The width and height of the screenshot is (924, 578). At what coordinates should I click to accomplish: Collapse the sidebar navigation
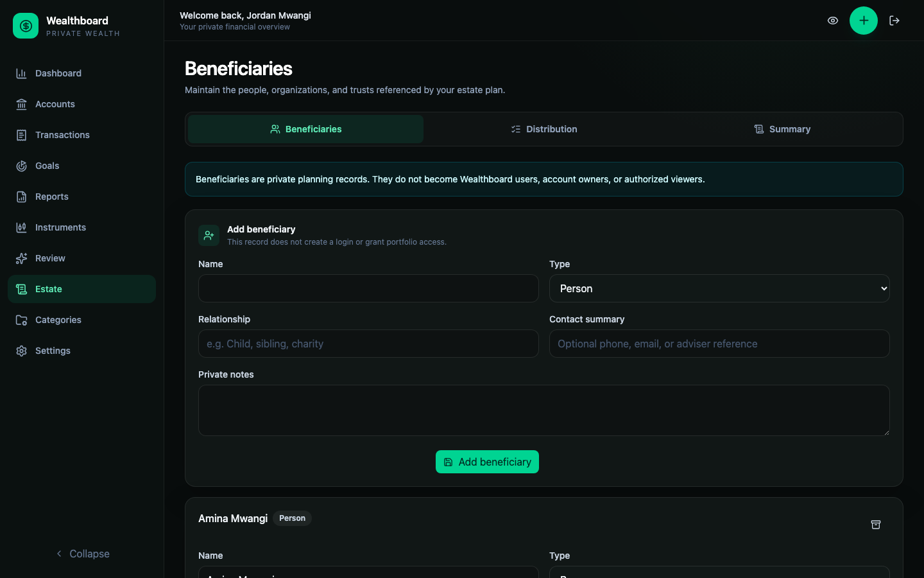pyautogui.click(x=82, y=554)
